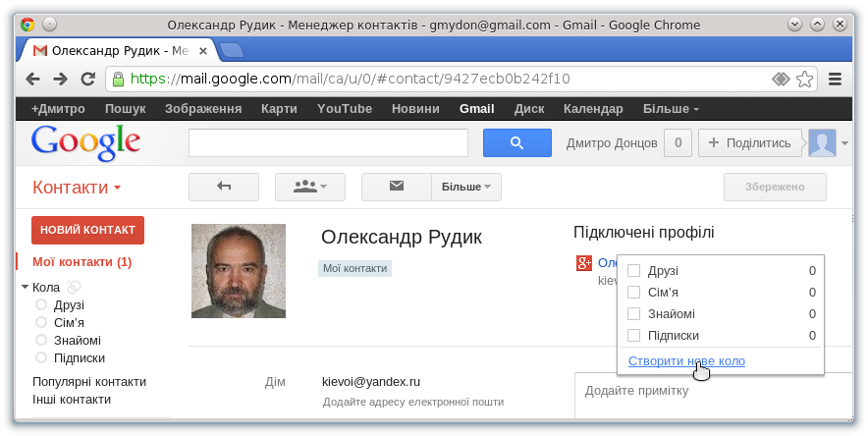Select Підписки circle in the sidebar

(80, 358)
